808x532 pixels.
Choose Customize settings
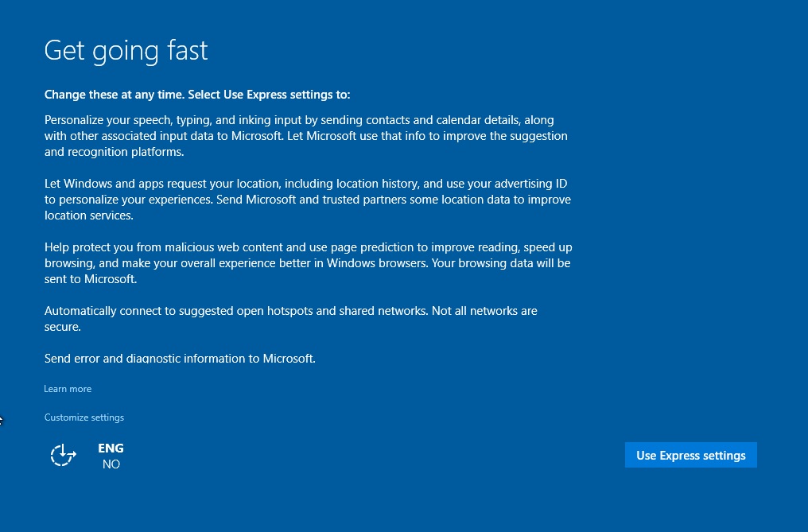click(x=84, y=417)
